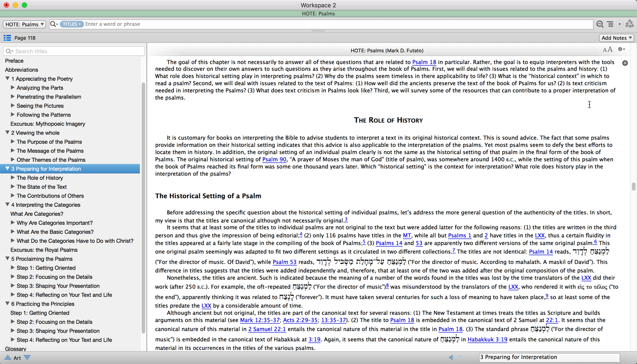Click the search magnifier icon beside the search field
637x364 pixels.
click(x=600, y=24)
